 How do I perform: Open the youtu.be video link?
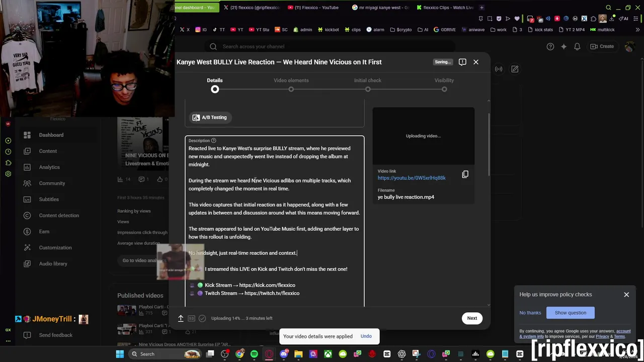click(412, 178)
